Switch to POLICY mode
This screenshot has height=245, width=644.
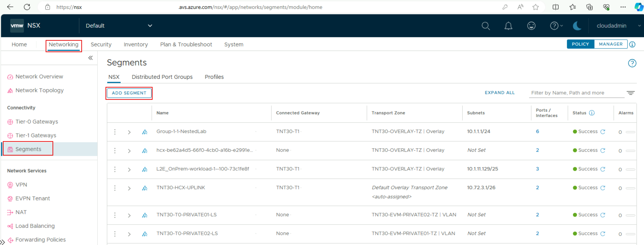(x=580, y=44)
